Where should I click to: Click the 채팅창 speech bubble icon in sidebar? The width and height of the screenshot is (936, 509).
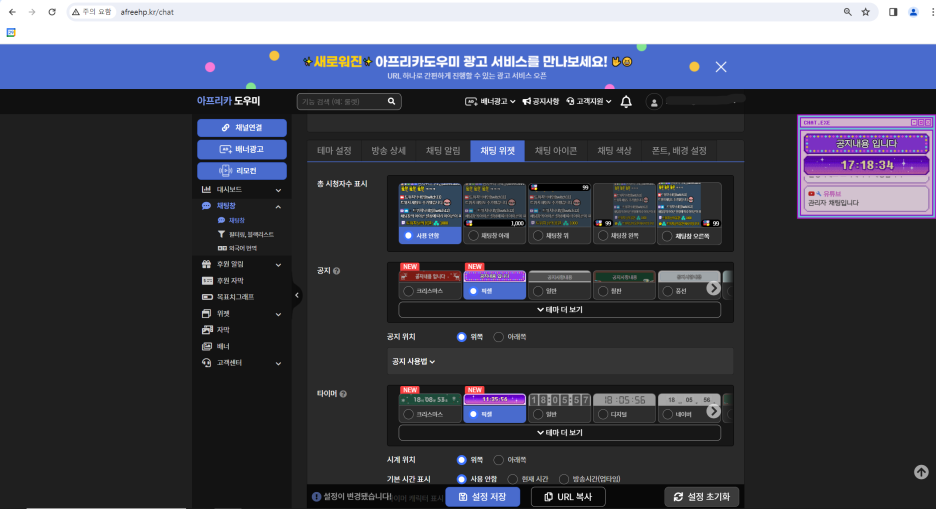tap(207, 206)
